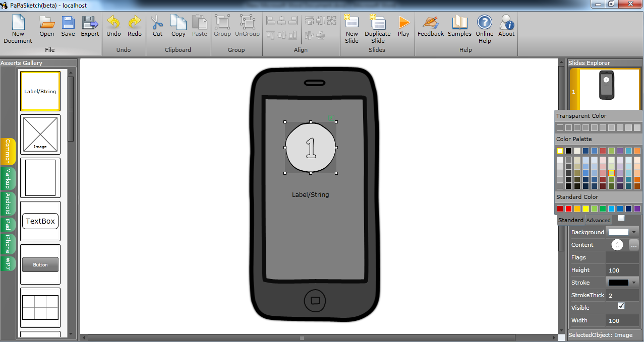This screenshot has height=342, width=644.
Task: Pick the first transparent color swatch
Action: coord(560,128)
